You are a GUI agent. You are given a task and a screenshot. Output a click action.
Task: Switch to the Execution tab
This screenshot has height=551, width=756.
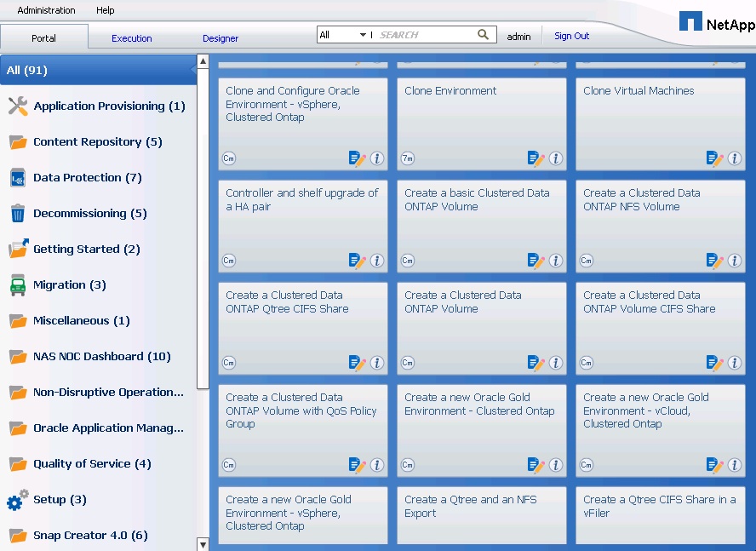[132, 38]
